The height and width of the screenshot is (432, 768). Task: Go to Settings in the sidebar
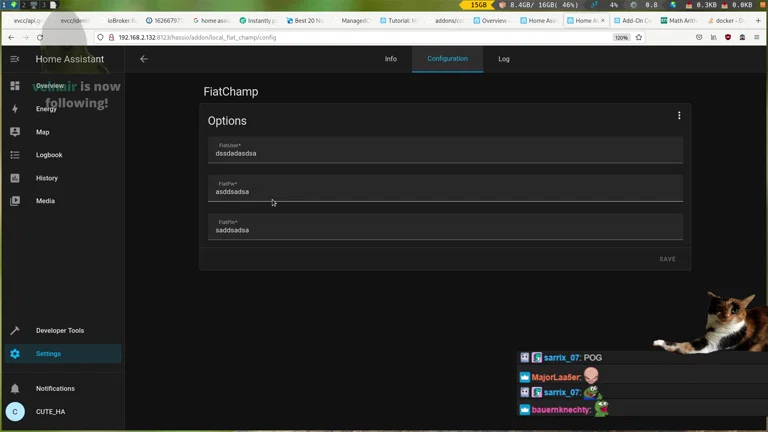click(x=48, y=353)
